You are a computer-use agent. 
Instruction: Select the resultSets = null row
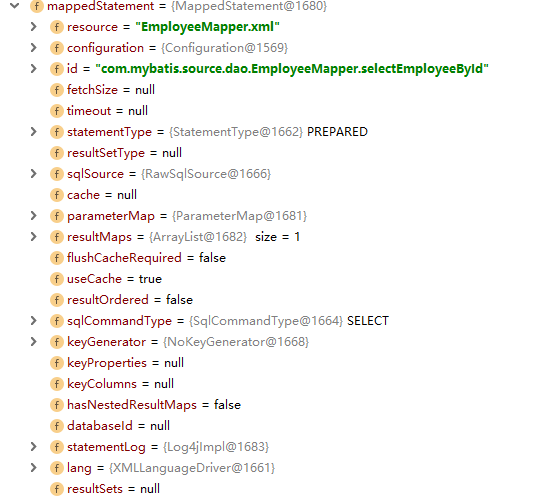[x=105, y=489]
